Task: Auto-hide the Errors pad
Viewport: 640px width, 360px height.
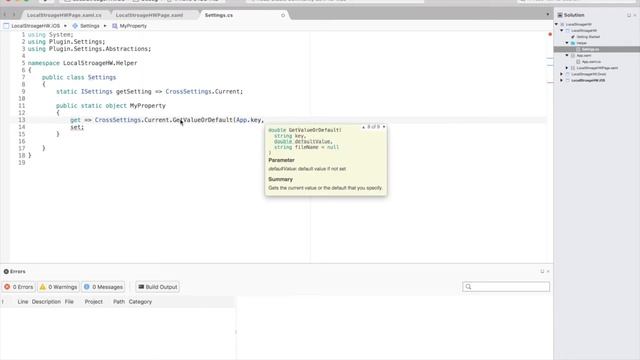Action: (x=542, y=271)
